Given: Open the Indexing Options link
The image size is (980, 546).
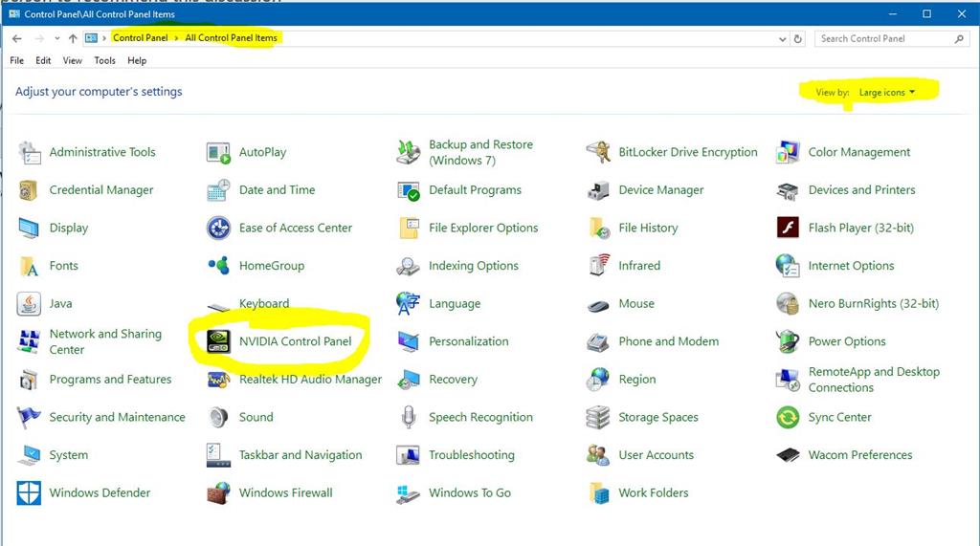Looking at the screenshot, I should 473,266.
